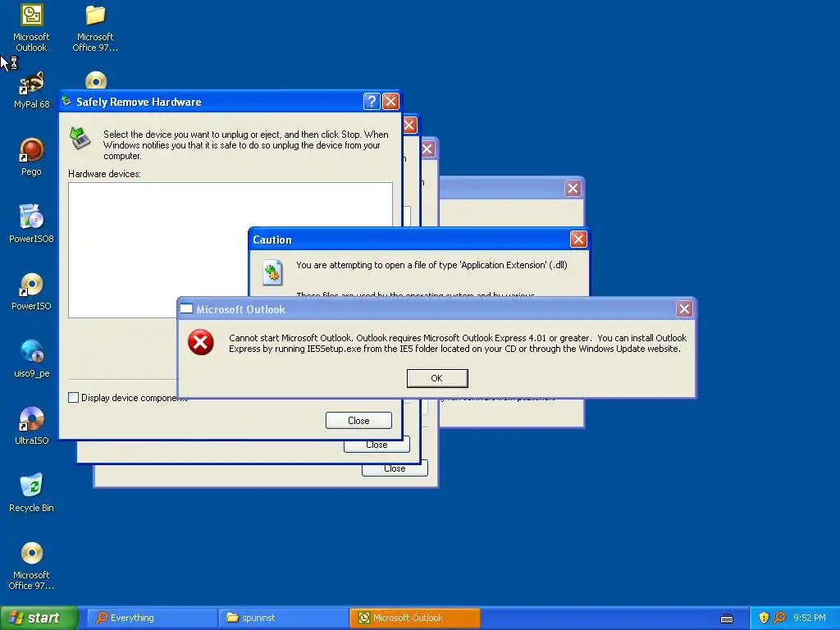The width and height of the screenshot is (840, 630).
Task: Open the Windows start menu
Action: click(x=39, y=618)
